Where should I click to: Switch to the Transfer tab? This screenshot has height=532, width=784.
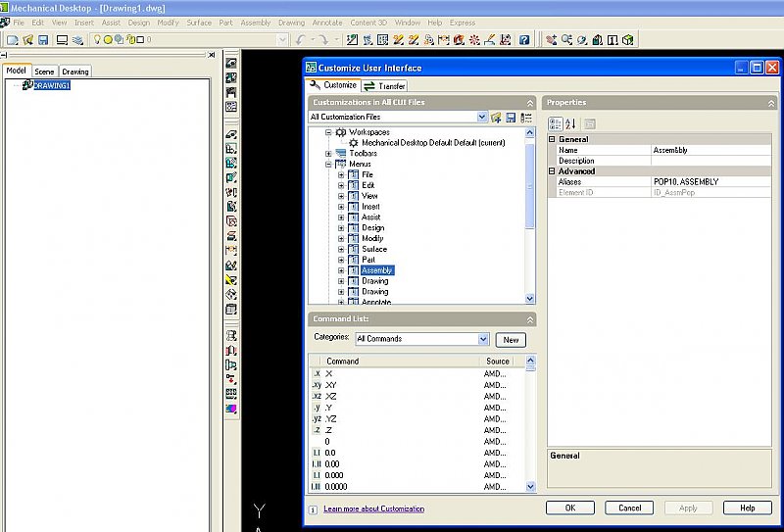click(385, 86)
